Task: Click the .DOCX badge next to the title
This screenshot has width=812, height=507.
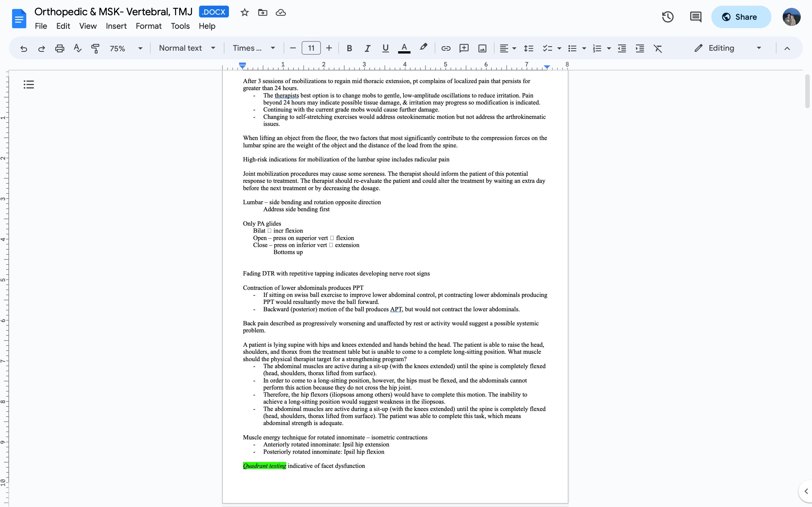Action: 214,11
